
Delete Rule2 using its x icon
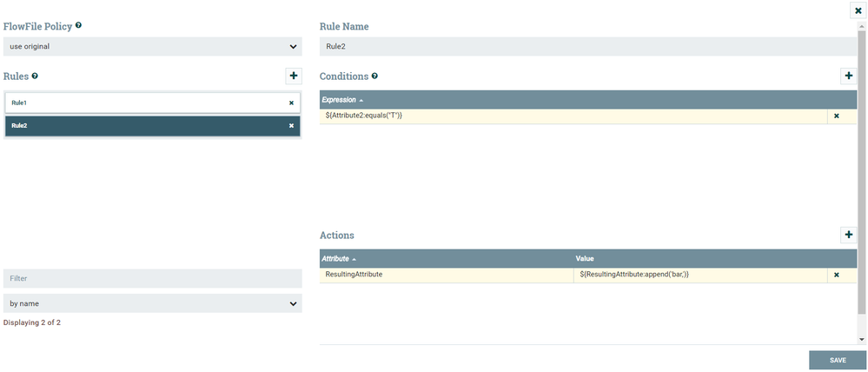click(291, 125)
